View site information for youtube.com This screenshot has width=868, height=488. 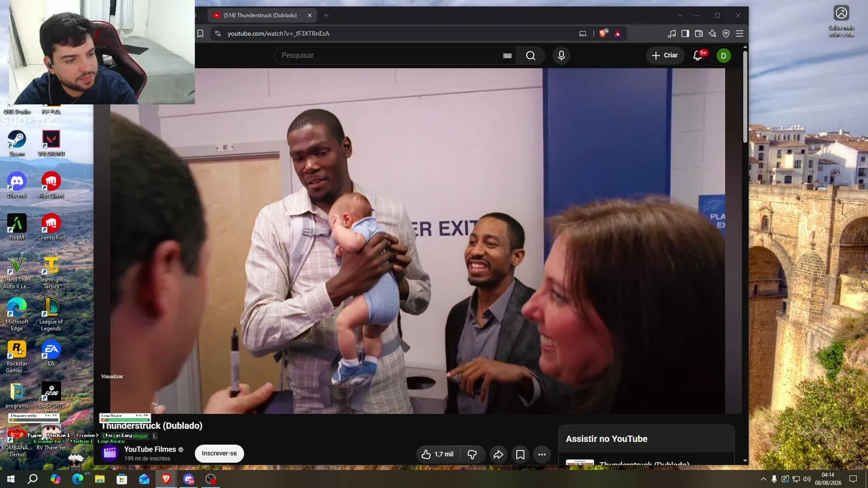tap(218, 33)
